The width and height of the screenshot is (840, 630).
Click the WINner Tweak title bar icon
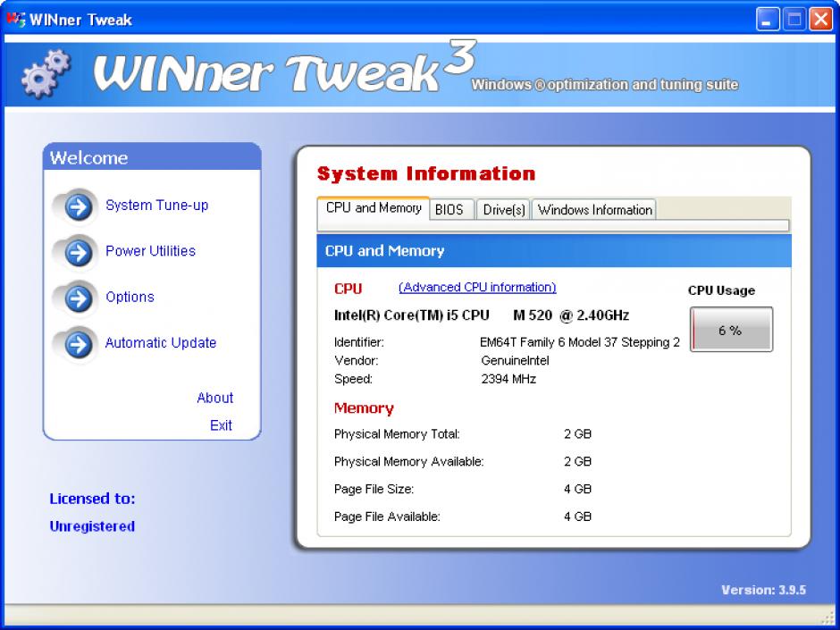[x=15, y=20]
